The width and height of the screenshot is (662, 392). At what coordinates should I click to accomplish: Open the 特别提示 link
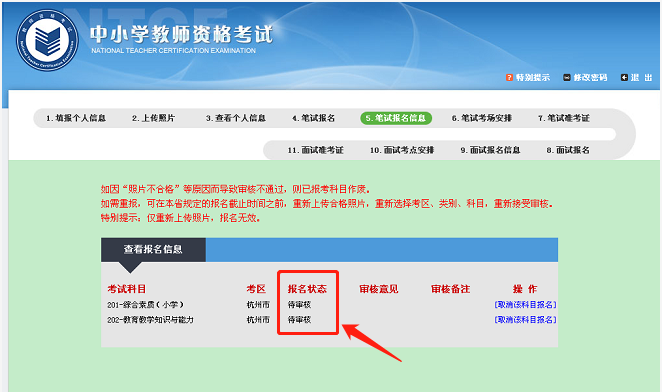tap(533, 77)
